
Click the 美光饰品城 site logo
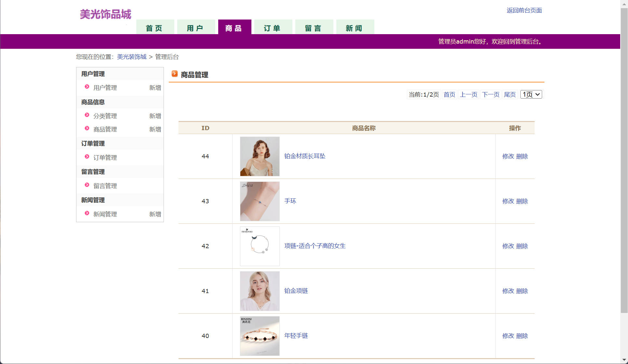pyautogui.click(x=105, y=14)
